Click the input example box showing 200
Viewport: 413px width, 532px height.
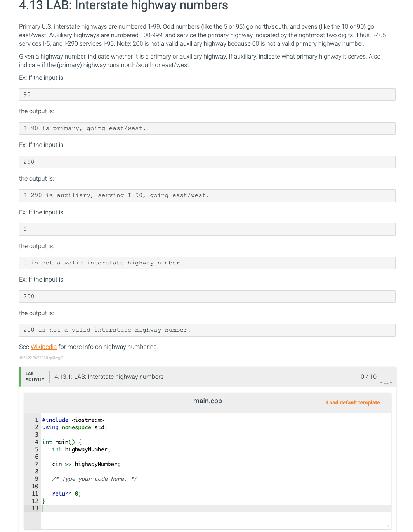(207, 297)
